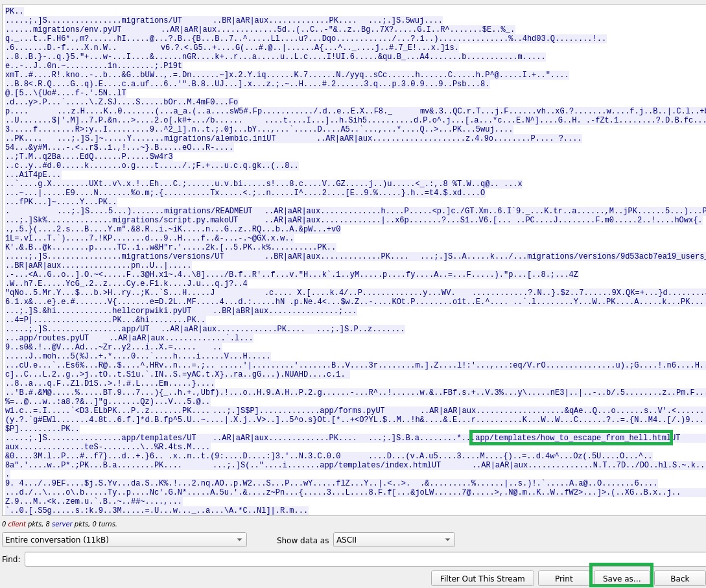Click the 8 server pkts label

[x=62, y=524]
